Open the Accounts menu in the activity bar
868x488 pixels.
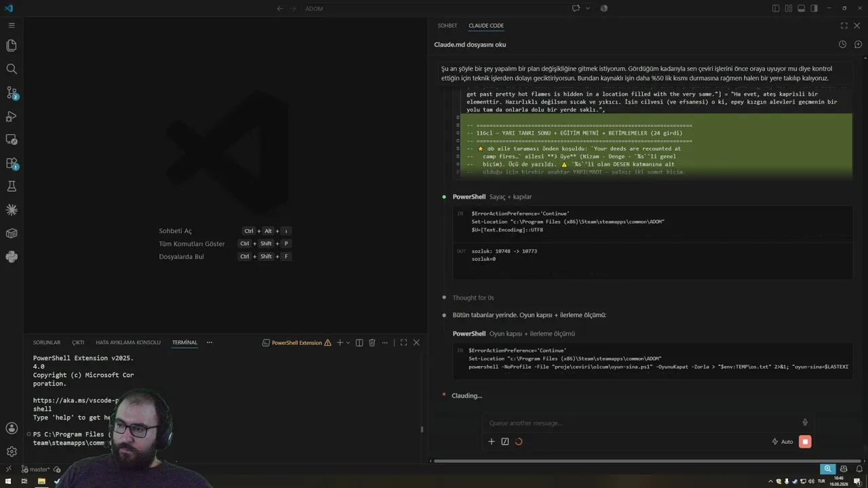[x=12, y=428]
